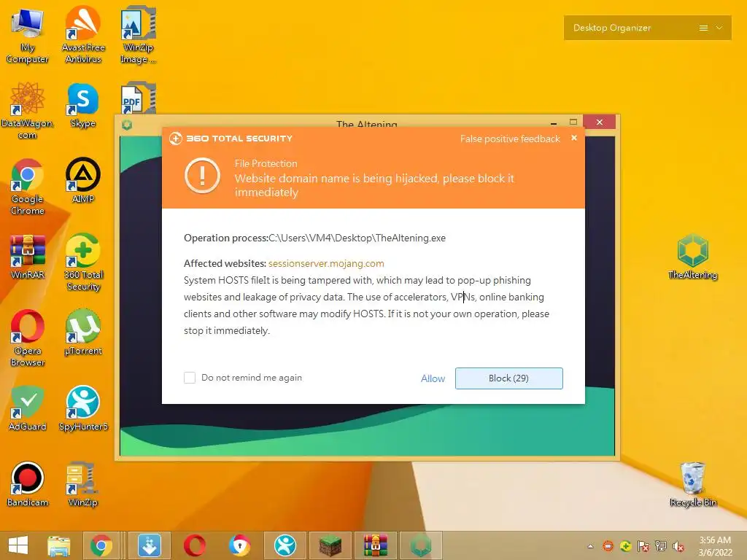Open the blue download arrow taskbar app
Screen dimensions: 747x560
pos(150,545)
